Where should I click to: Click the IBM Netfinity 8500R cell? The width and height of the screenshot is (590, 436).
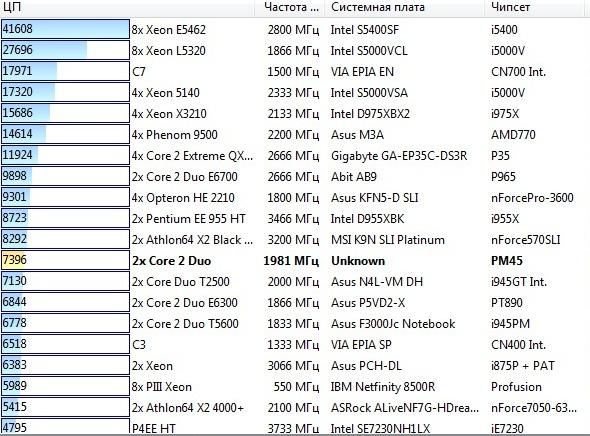(x=383, y=387)
